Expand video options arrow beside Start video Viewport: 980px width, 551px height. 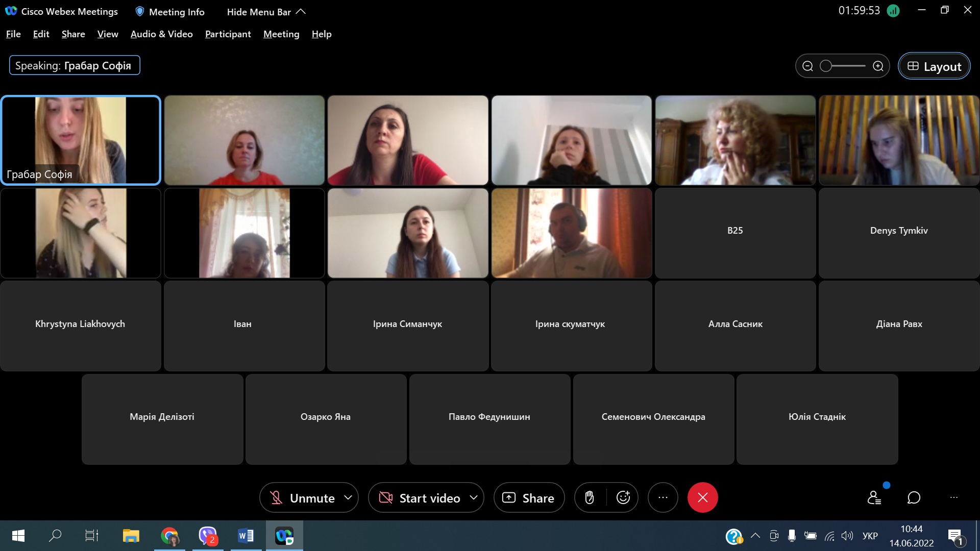pyautogui.click(x=474, y=497)
